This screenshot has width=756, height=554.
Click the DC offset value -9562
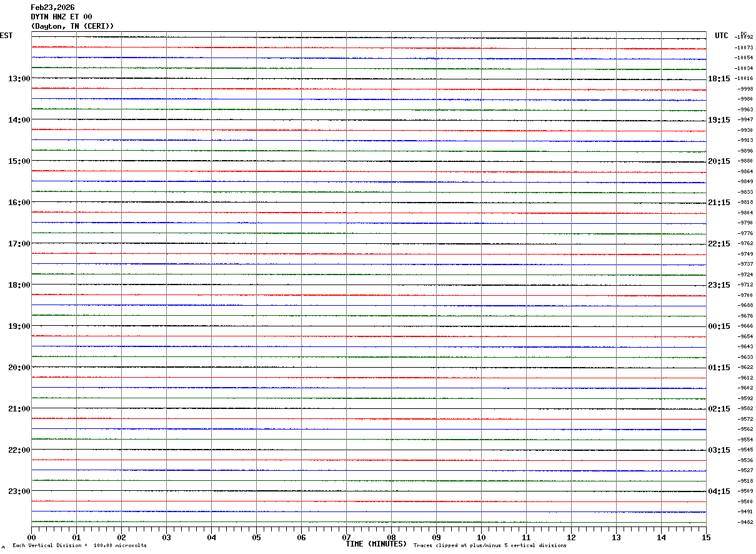click(745, 430)
